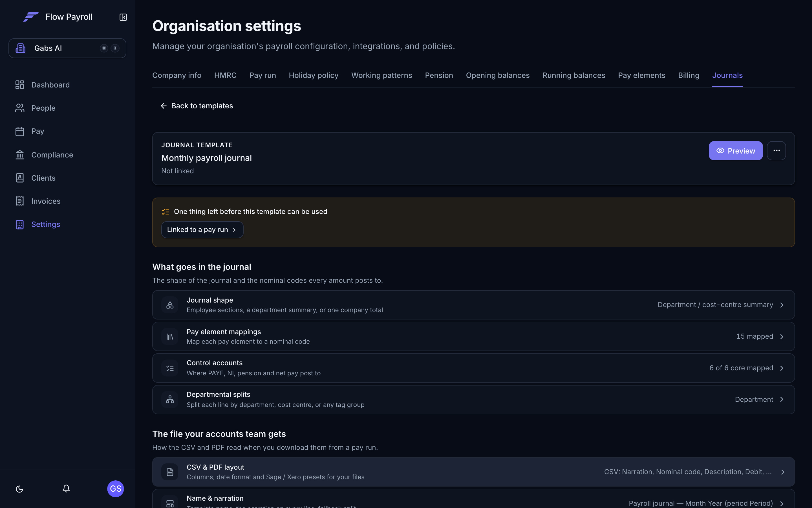
Task: Click the eye icon in Preview button
Action: point(720,150)
